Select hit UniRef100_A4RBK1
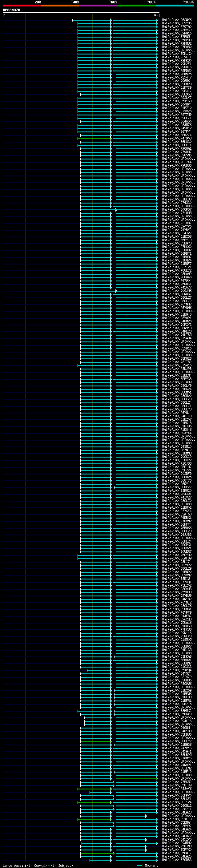This screenshot has height=868, width=197. 176,518
